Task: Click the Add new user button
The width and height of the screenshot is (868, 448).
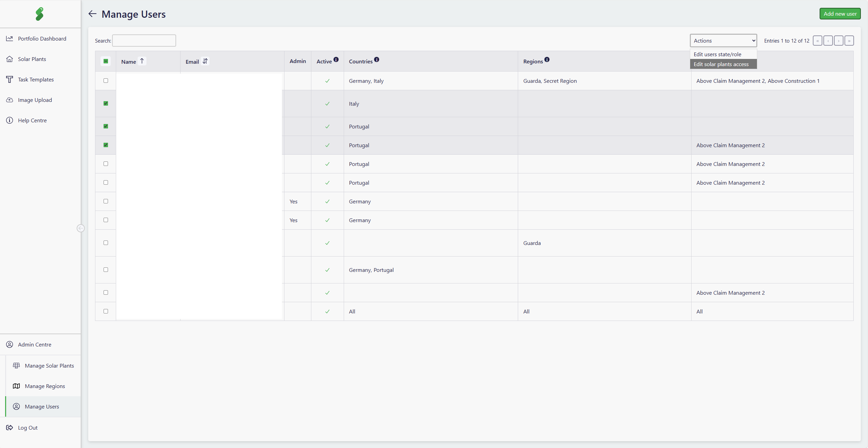Action: click(840, 14)
